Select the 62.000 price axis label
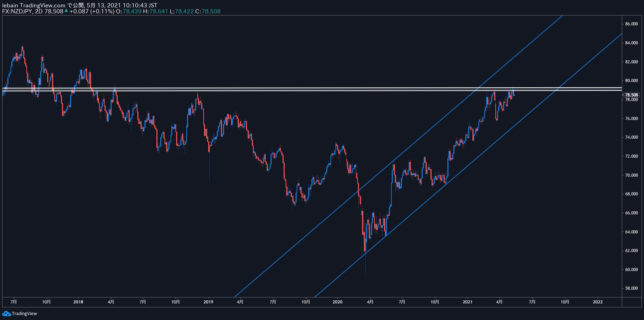Viewport: 644px width, 320px height. tap(631, 251)
